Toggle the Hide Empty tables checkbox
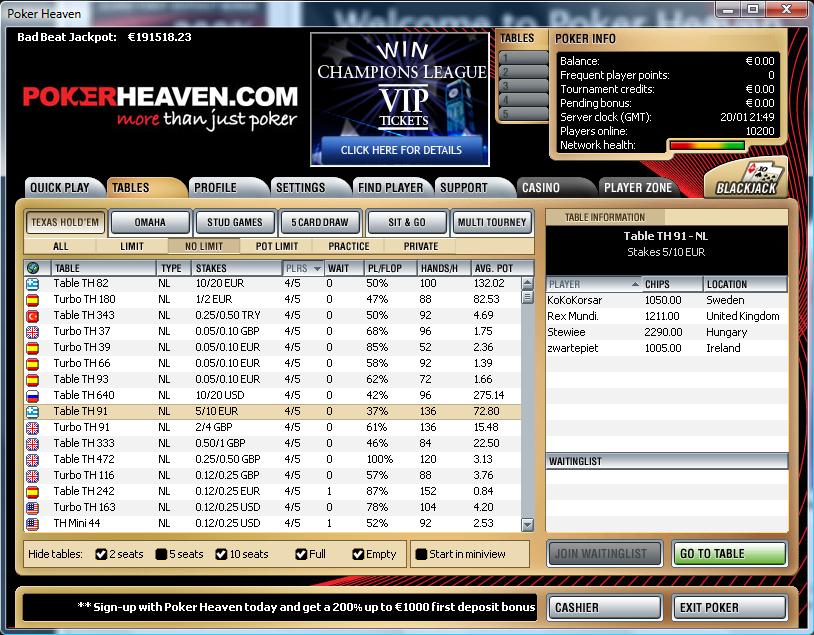Screen dimensions: 814x635 pyautogui.click(x=358, y=555)
